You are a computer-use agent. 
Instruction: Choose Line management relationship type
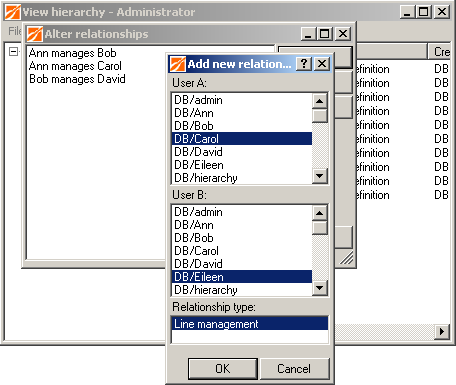click(250, 324)
